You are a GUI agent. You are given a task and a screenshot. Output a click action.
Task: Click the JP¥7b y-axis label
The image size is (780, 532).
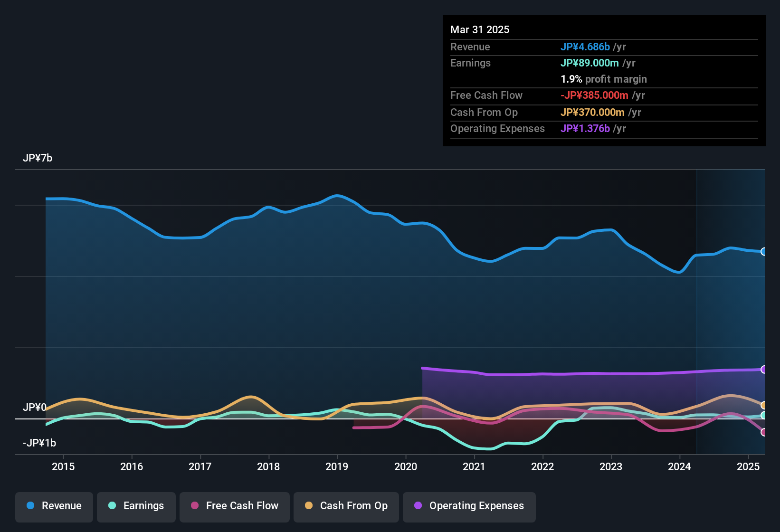(x=38, y=158)
